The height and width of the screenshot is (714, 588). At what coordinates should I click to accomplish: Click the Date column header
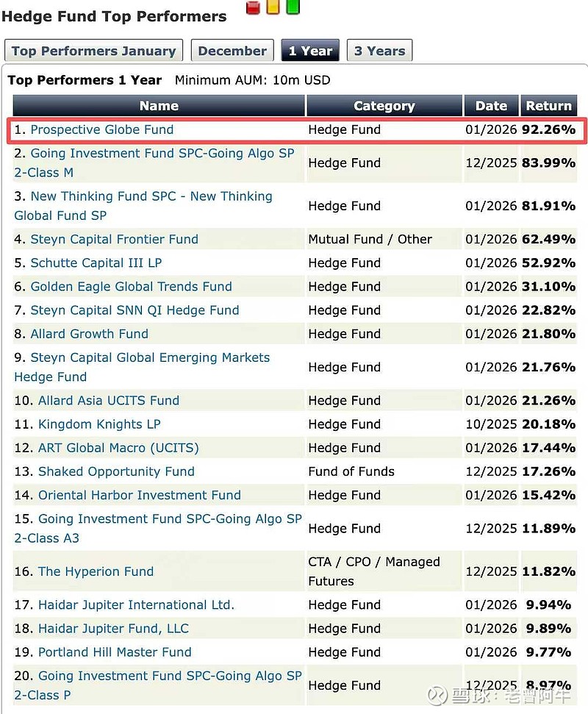click(491, 106)
